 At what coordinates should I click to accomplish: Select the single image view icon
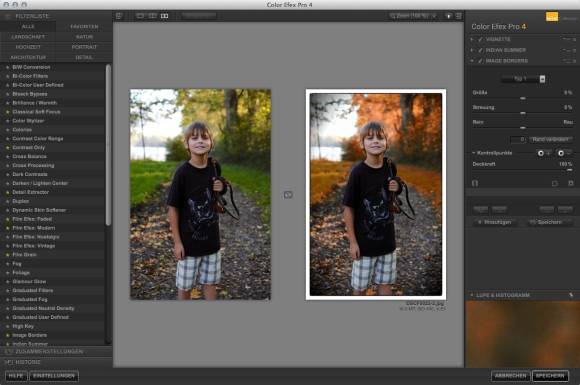tap(140, 16)
